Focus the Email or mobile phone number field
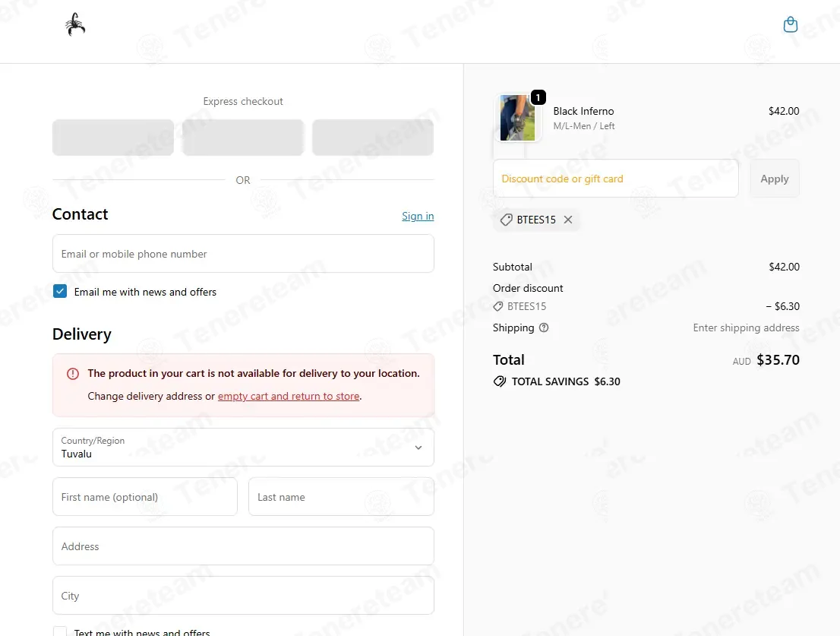Screen dimensions: 840x636 pos(243,254)
